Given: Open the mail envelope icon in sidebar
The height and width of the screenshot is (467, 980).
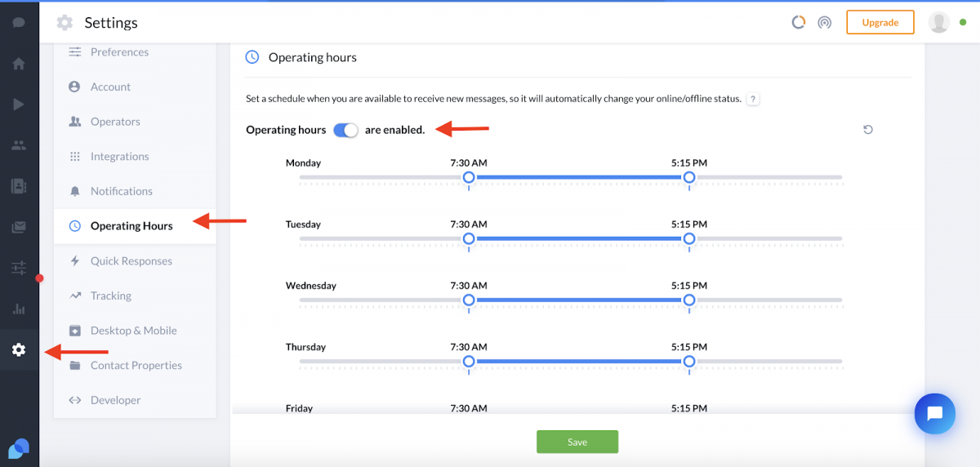Looking at the screenshot, I should [19, 227].
